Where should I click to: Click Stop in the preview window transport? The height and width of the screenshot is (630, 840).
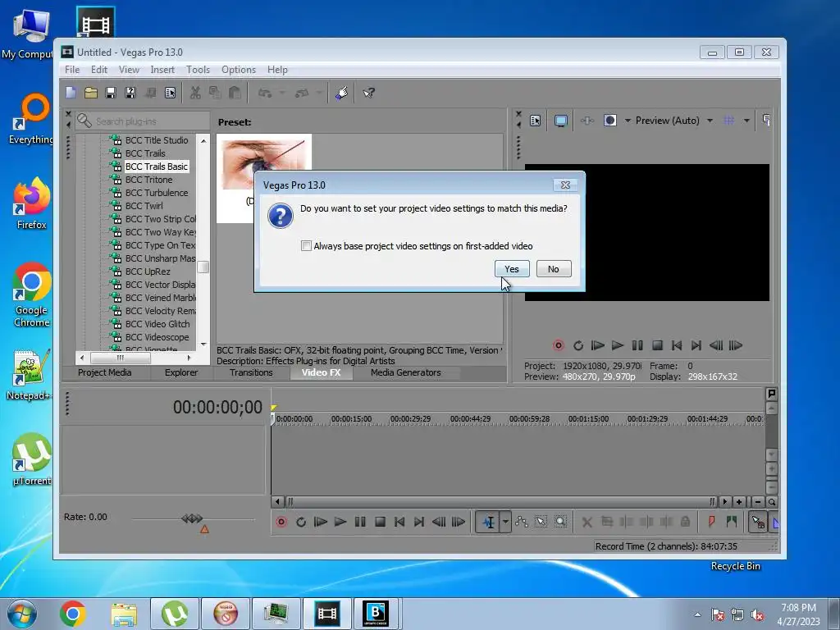(657, 345)
